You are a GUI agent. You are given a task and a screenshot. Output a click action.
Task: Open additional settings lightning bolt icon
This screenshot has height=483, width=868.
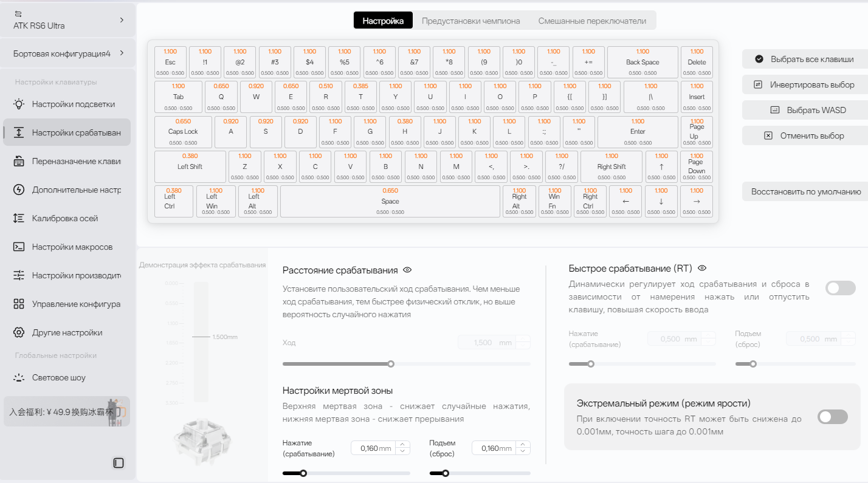[x=19, y=190]
